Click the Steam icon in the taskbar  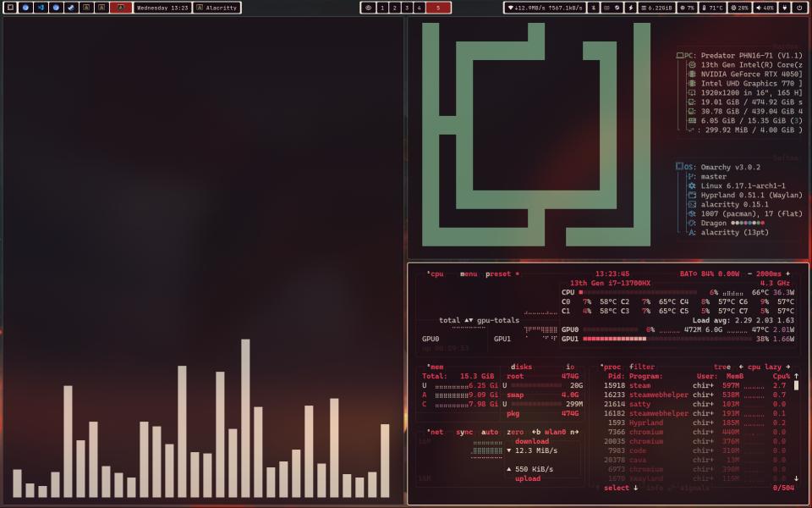[x=71, y=8]
